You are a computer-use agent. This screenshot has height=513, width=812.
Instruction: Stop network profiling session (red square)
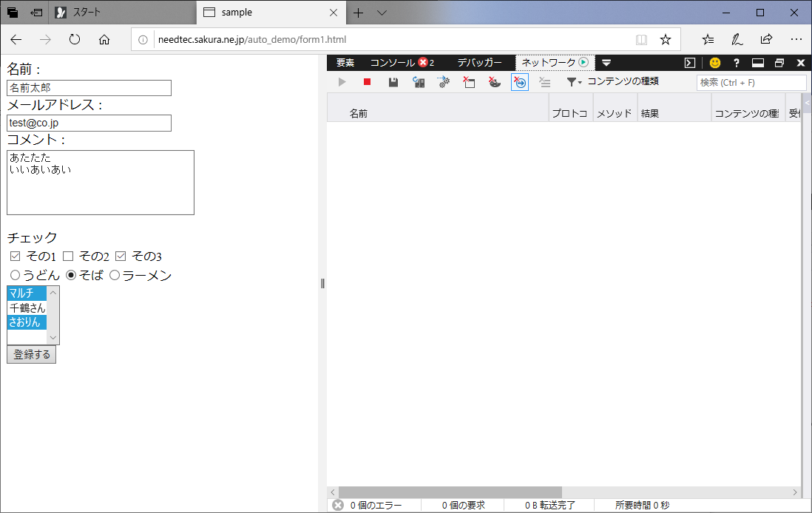point(367,82)
